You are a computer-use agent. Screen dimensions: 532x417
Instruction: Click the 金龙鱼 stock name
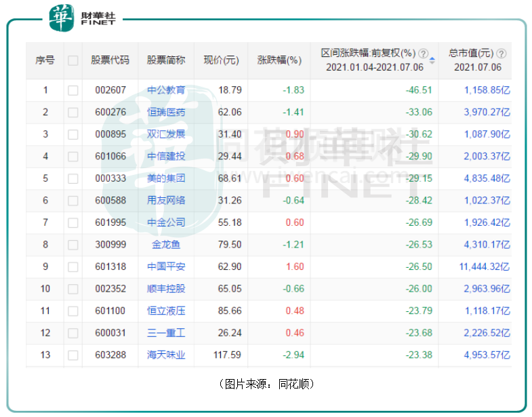pos(166,245)
